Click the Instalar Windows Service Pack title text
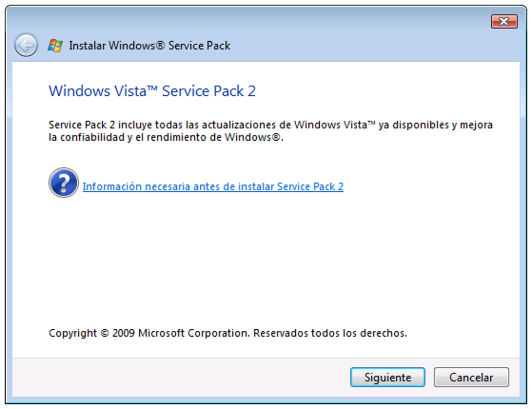532x409 pixels. (150, 46)
